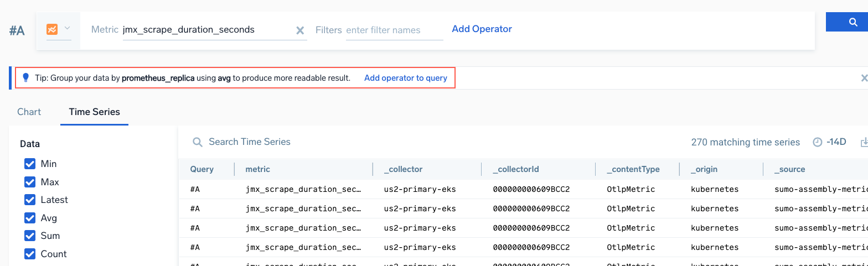
Task: Clear the metric name with X icon
Action: tap(300, 30)
